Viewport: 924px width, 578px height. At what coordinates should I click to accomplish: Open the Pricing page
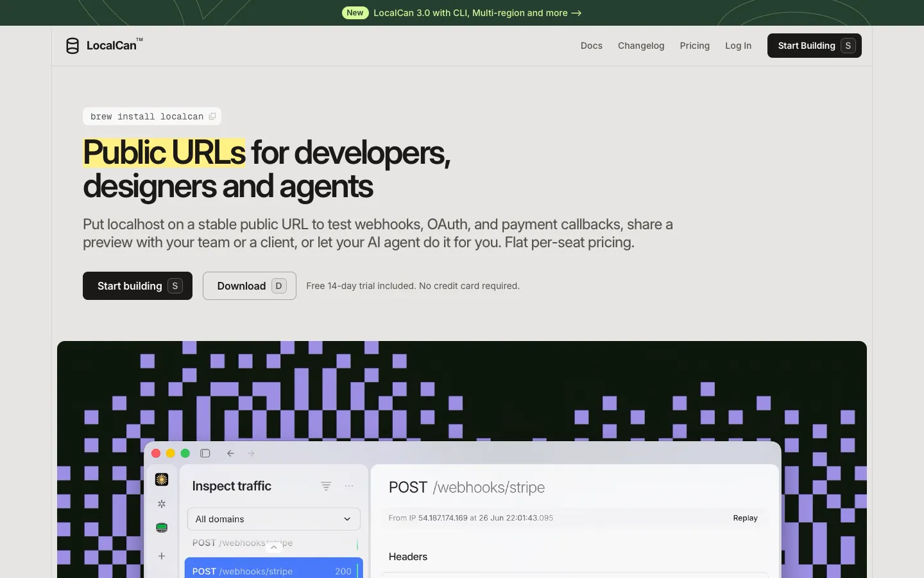tap(695, 46)
